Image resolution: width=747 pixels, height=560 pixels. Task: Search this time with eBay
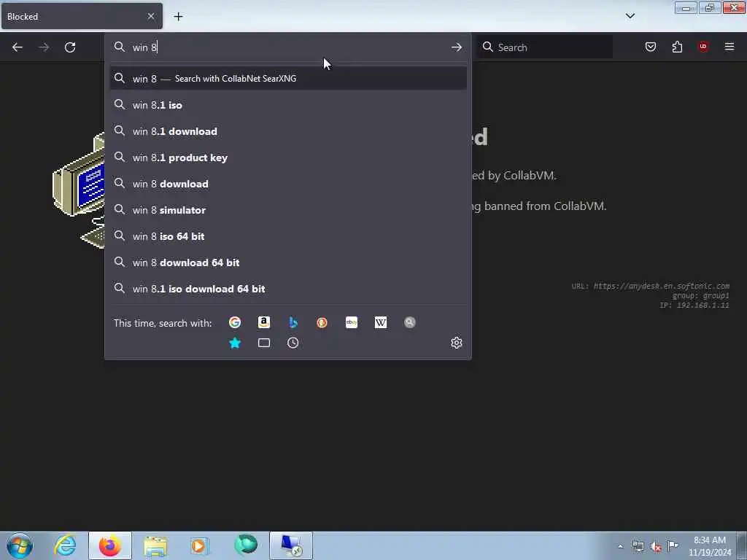point(351,322)
